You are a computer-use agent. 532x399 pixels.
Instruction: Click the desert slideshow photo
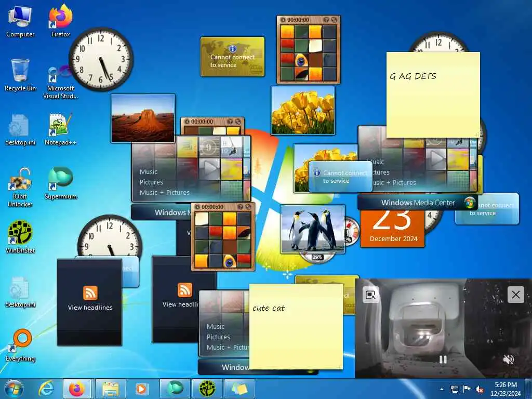[x=143, y=118]
